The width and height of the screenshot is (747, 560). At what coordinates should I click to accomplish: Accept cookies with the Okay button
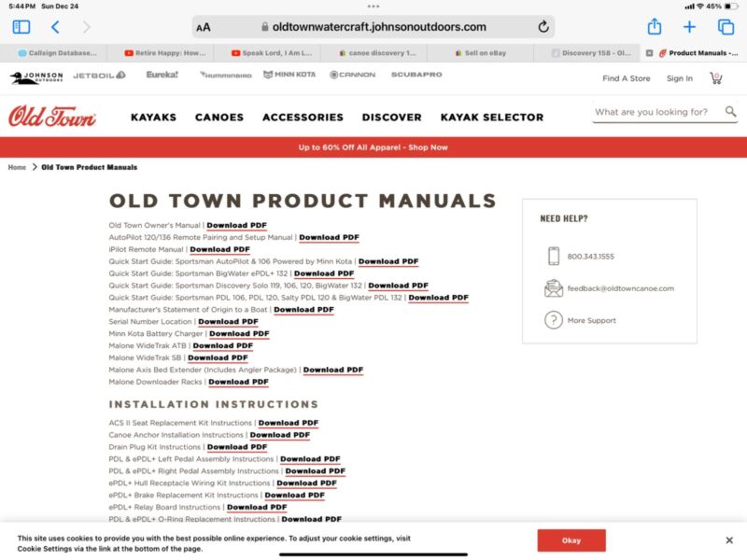tap(571, 540)
